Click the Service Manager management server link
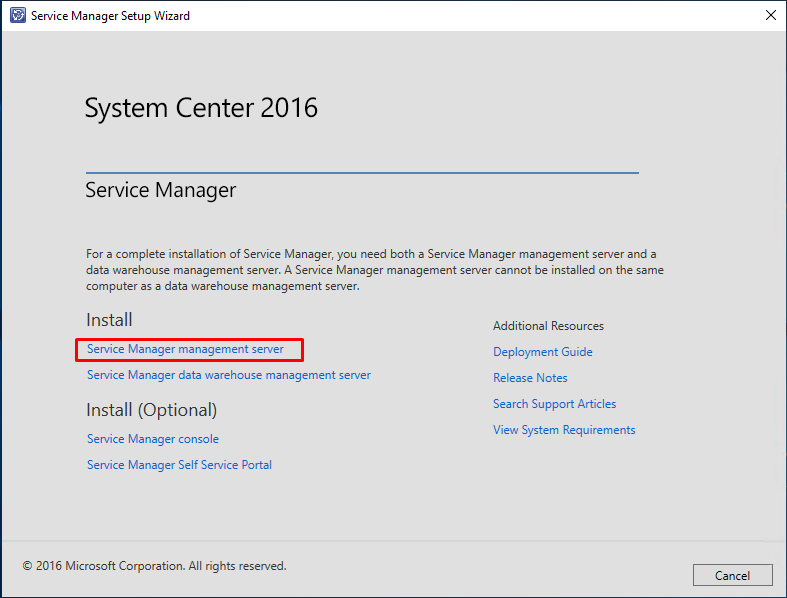787x598 pixels. pyautogui.click(x=185, y=349)
